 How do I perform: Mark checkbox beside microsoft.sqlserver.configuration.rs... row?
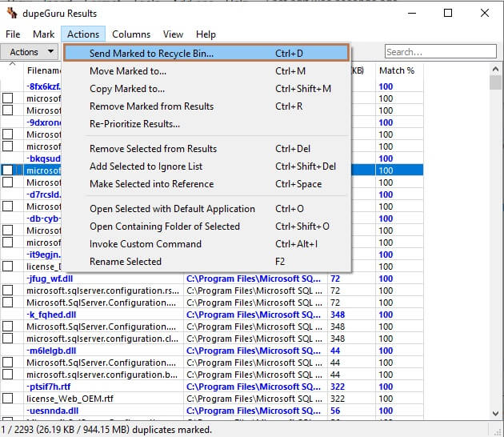[8, 291]
